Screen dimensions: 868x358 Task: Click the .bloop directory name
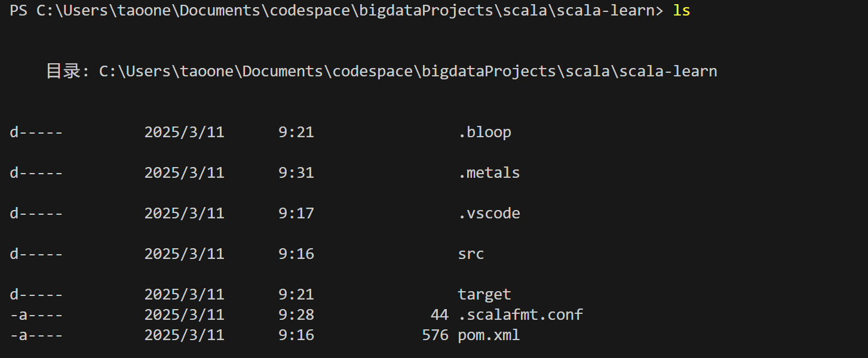(x=484, y=132)
